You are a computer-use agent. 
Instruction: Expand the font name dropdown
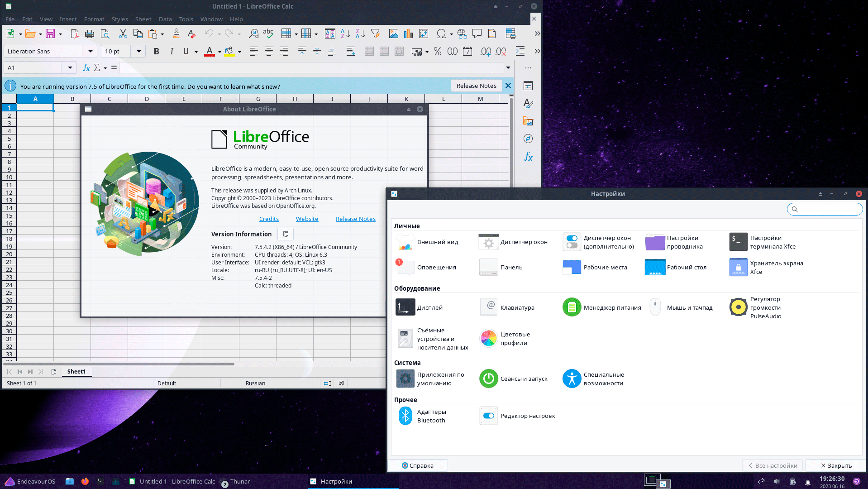[x=91, y=52]
